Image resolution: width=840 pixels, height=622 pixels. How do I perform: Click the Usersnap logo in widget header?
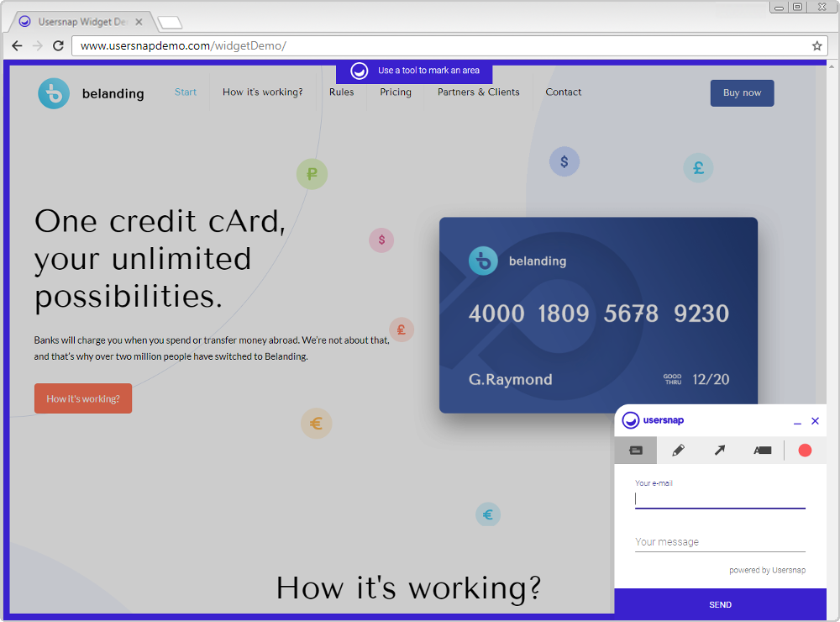[x=653, y=420]
